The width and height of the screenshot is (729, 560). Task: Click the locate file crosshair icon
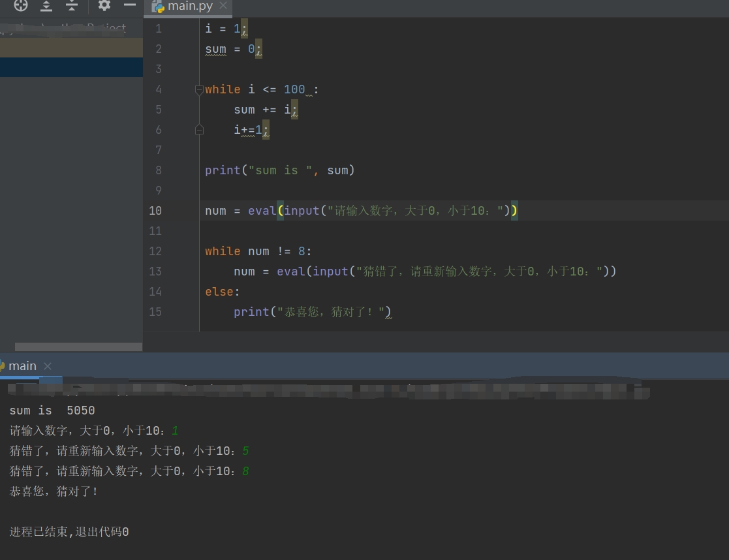pos(21,6)
